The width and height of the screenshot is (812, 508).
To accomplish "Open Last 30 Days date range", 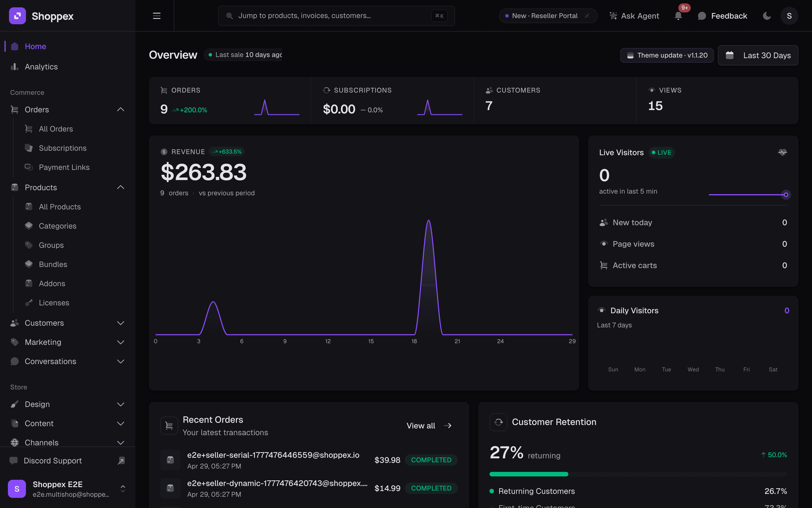I will pyautogui.click(x=758, y=55).
